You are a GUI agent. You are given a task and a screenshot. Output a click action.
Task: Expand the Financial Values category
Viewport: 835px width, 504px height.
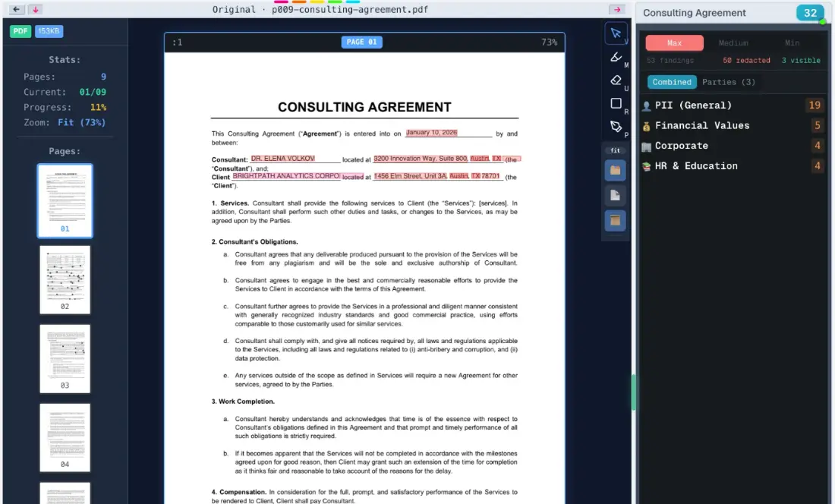[x=733, y=125]
